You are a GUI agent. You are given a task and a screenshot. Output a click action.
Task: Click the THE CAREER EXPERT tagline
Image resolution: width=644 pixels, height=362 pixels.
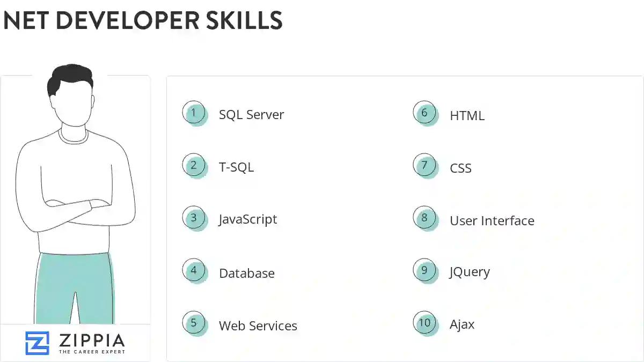coord(92,351)
